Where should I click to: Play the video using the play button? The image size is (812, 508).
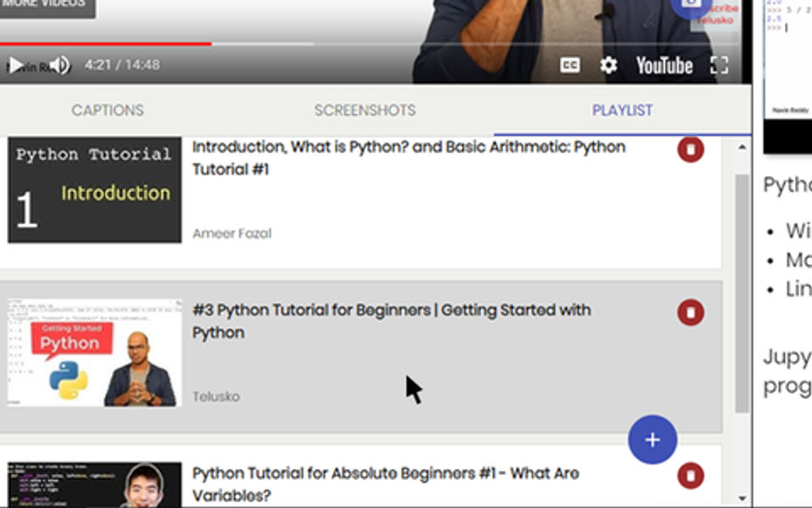16,65
